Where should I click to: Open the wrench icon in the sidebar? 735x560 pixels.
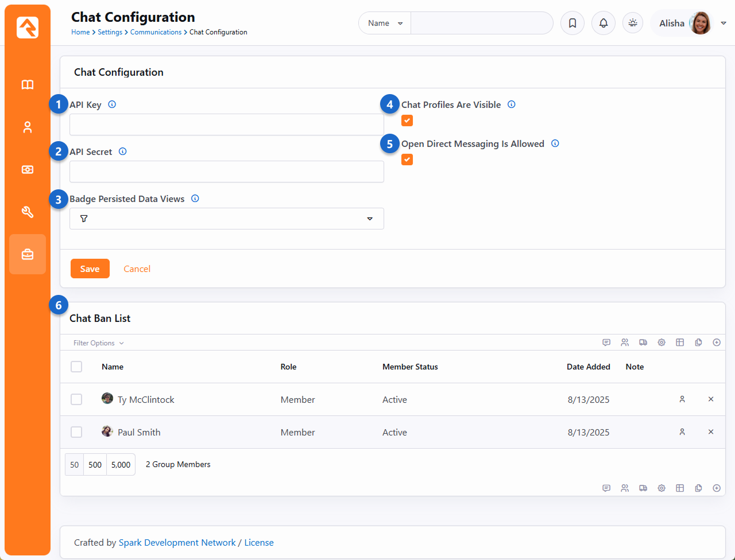(x=28, y=212)
